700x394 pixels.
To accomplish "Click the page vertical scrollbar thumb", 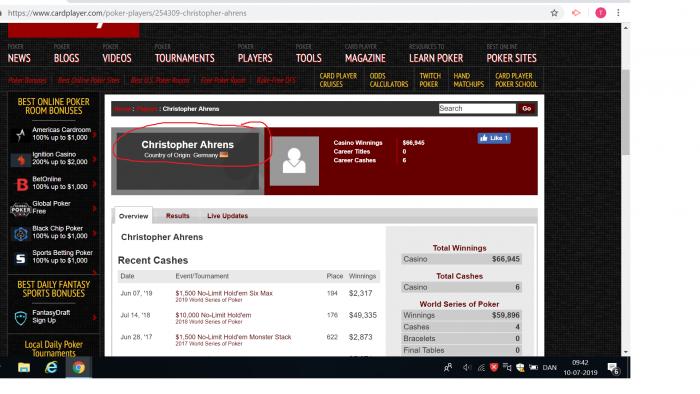I will click(x=625, y=112).
